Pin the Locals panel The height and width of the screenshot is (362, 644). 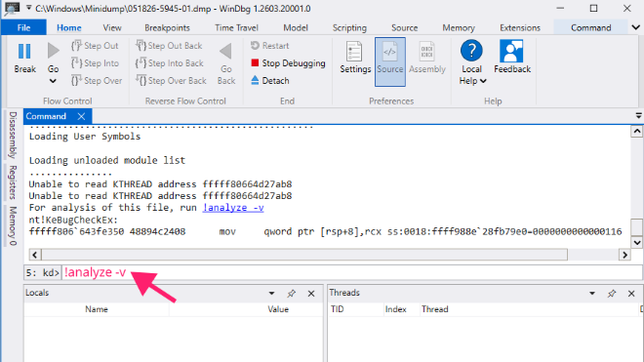(x=291, y=294)
